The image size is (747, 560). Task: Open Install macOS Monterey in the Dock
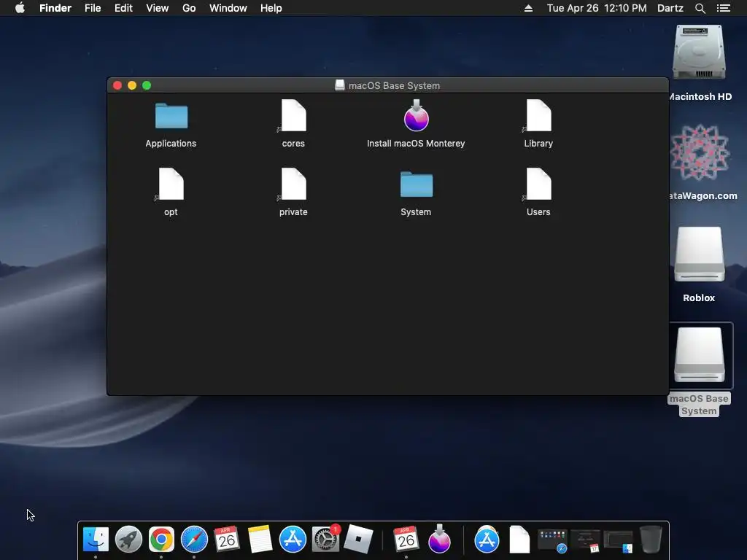439,539
